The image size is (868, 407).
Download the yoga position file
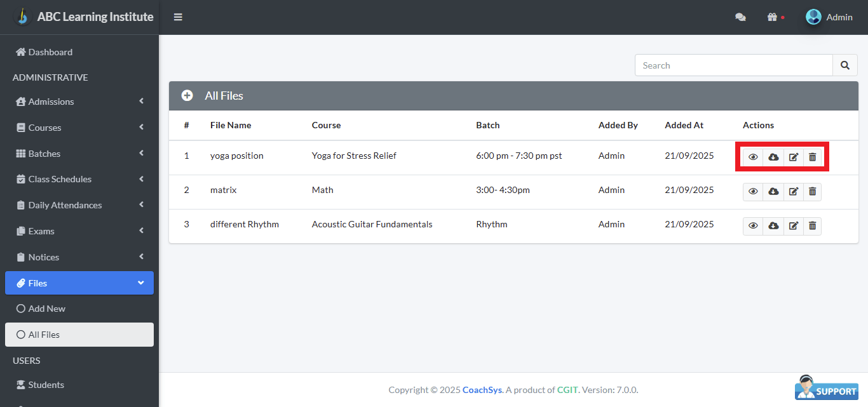773,157
